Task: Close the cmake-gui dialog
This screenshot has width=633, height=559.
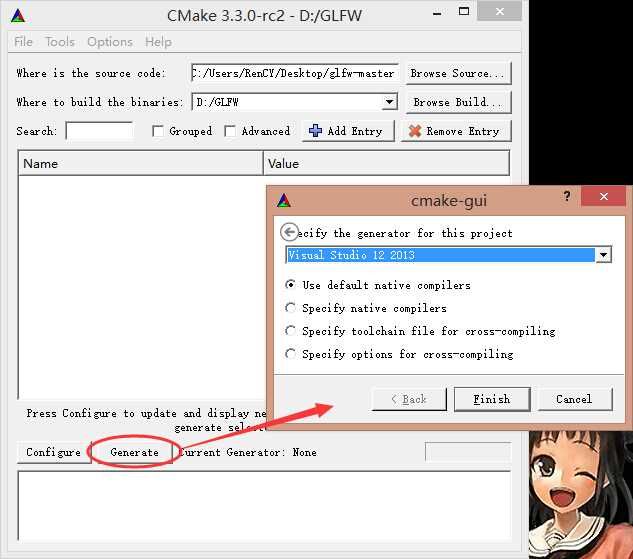Action: [604, 197]
